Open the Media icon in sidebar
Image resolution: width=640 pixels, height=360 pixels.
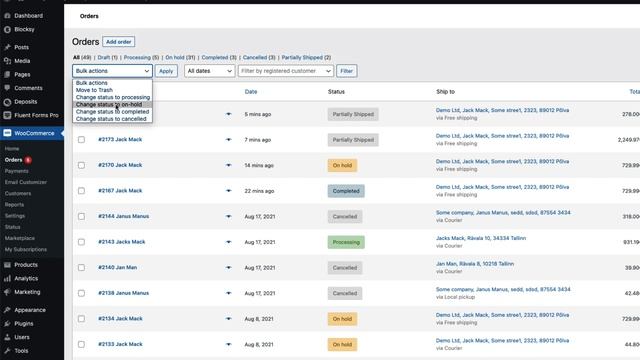(7, 61)
